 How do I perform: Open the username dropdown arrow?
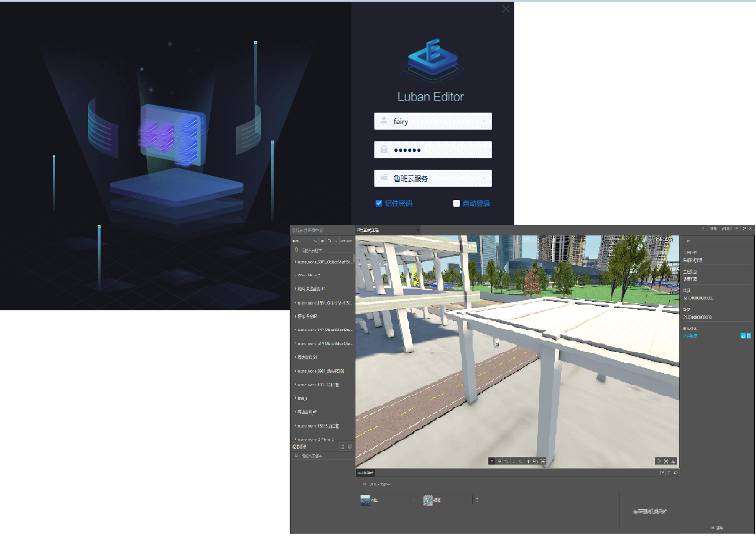[484, 121]
